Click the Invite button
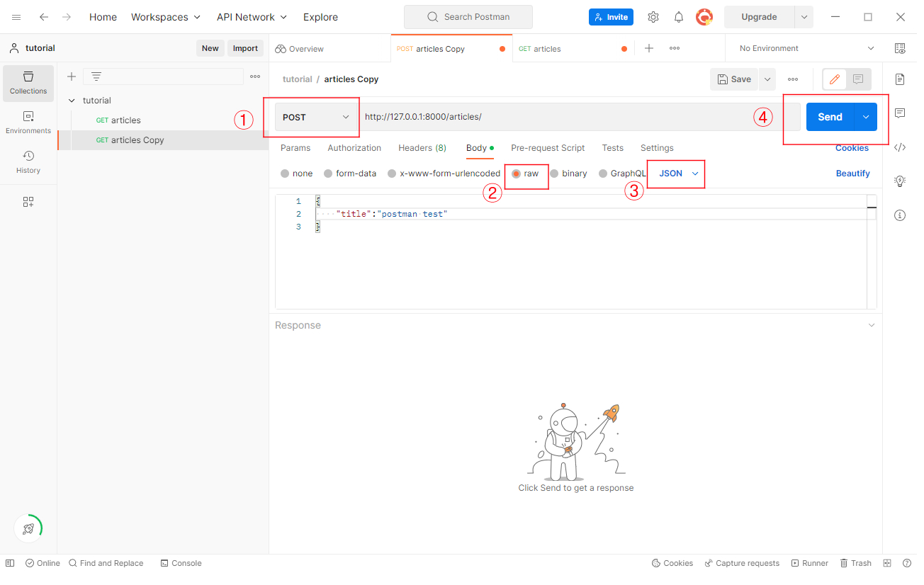 [x=611, y=17]
